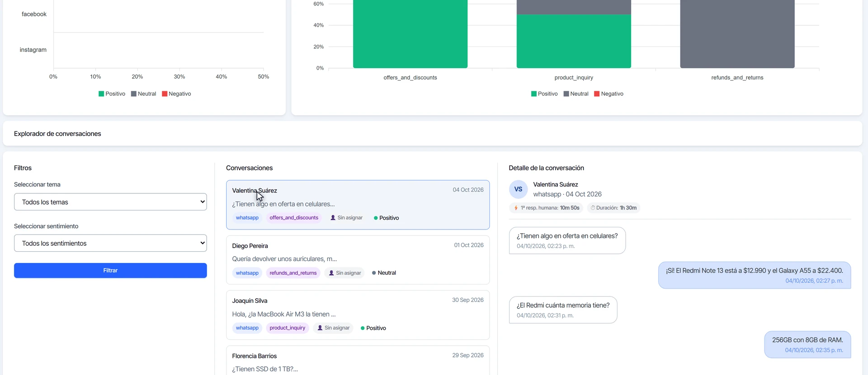868x375 pixels.
Task: Open the Seleccionar sentimiento dropdown
Action: [x=110, y=243]
